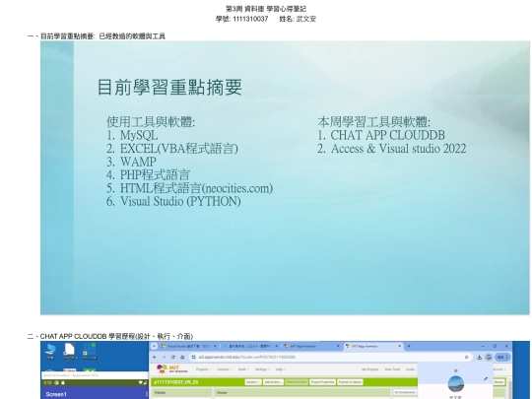Switch to the 資料庫系統 browser tab
This screenshot has height=399, width=532.
249,346
